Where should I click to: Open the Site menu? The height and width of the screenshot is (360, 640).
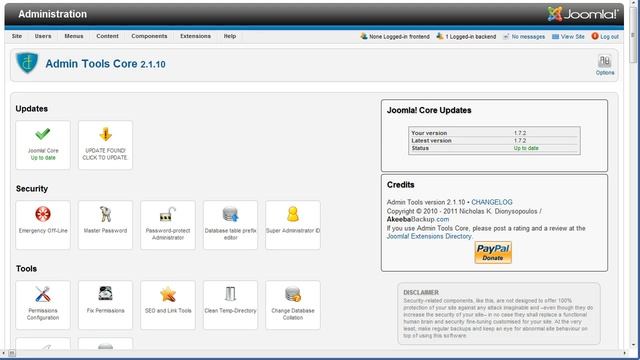pos(17,36)
